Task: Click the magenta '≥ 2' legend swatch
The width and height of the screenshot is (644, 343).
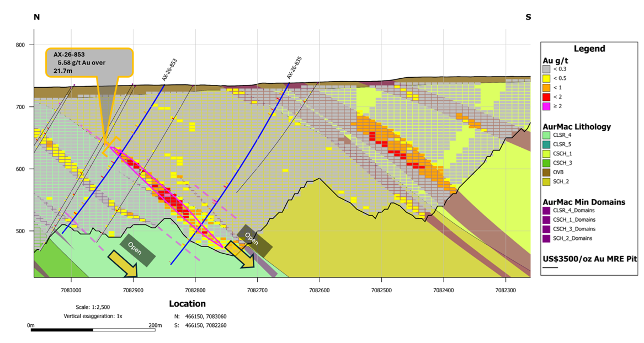Action: click(x=546, y=106)
